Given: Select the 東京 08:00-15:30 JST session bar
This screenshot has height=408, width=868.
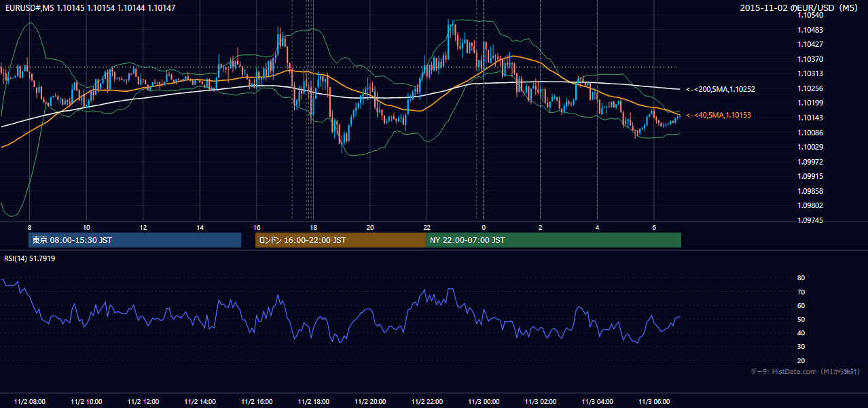Looking at the screenshot, I should (x=135, y=240).
